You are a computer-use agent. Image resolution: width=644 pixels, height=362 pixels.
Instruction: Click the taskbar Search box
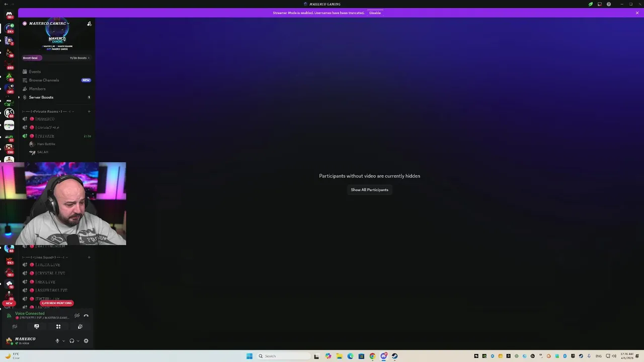point(283,356)
